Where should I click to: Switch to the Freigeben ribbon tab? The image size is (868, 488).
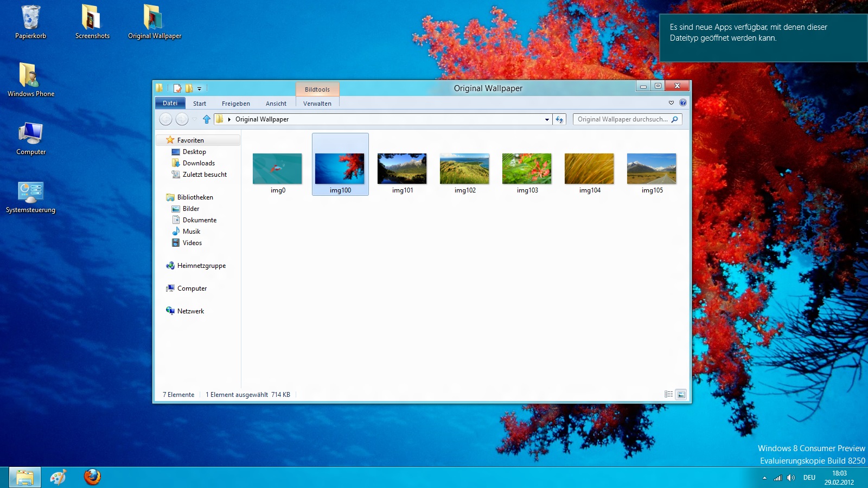[236, 104]
